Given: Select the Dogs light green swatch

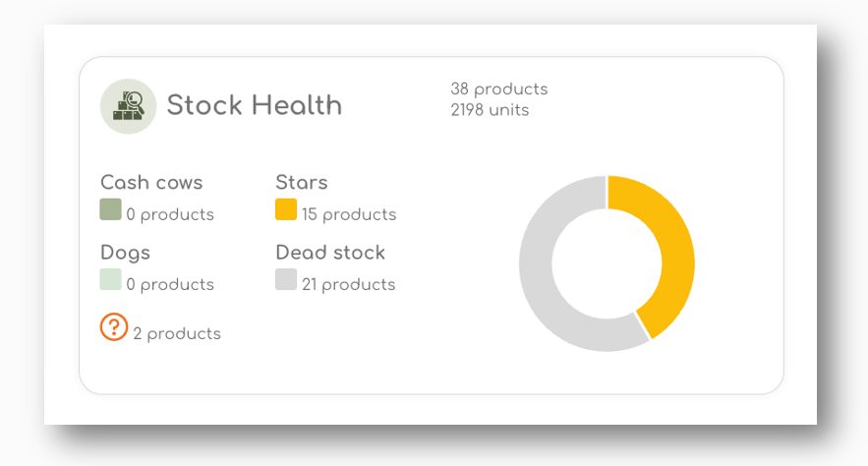Looking at the screenshot, I should pos(110,279).
